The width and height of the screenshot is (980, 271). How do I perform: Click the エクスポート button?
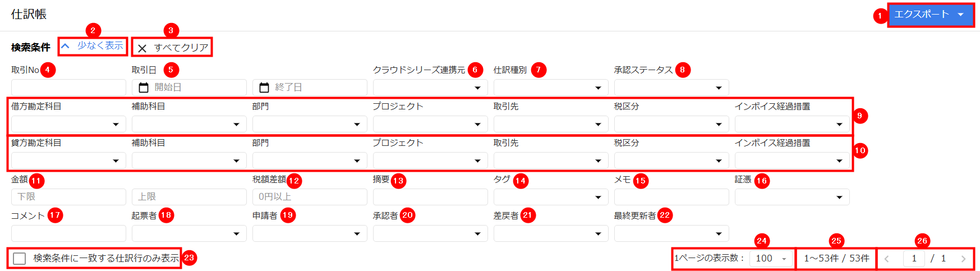click(x=931, y=15)
